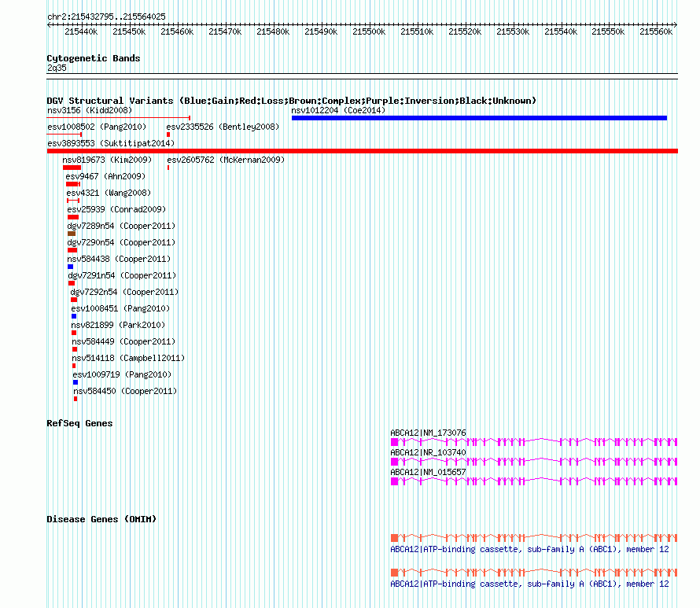
Task: Click the esv3893553 (Suktitipat2014) label
Action: [x=111, y=143]
